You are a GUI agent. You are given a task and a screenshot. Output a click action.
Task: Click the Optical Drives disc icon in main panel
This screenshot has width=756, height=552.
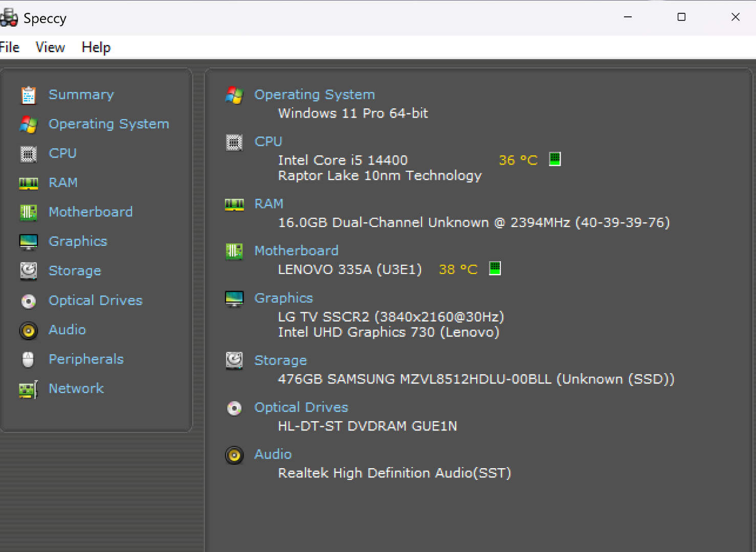click(234, 408)
